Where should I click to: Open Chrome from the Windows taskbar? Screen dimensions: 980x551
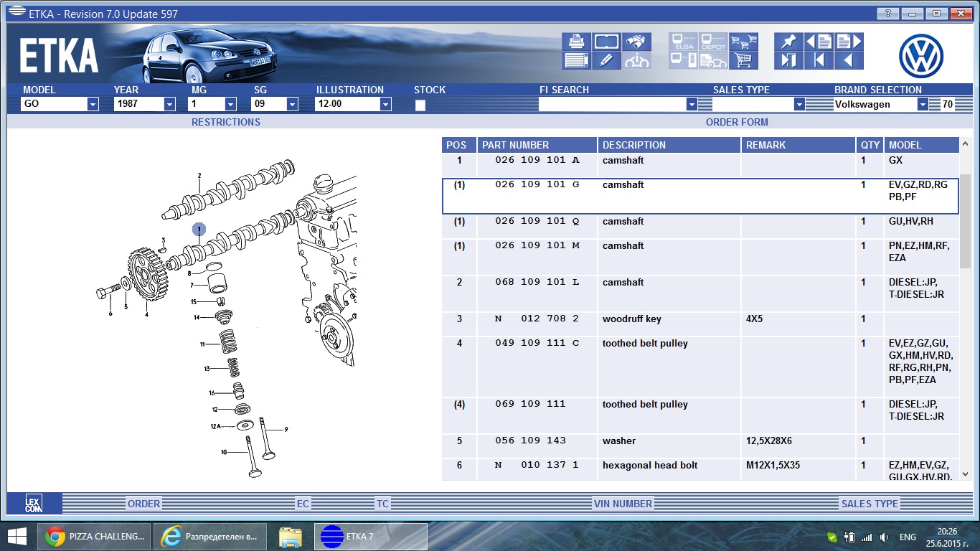click(x=98, y=537)
